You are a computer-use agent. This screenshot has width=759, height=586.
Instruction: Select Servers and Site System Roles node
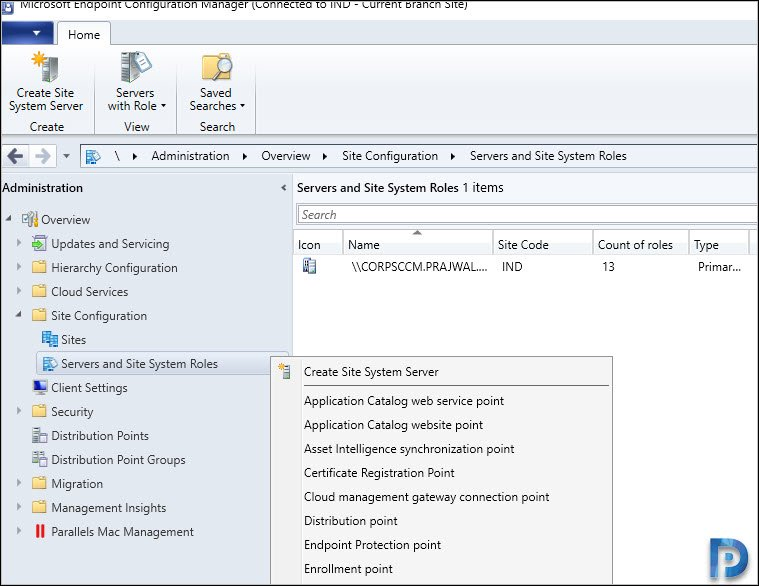tap(139, 364)
